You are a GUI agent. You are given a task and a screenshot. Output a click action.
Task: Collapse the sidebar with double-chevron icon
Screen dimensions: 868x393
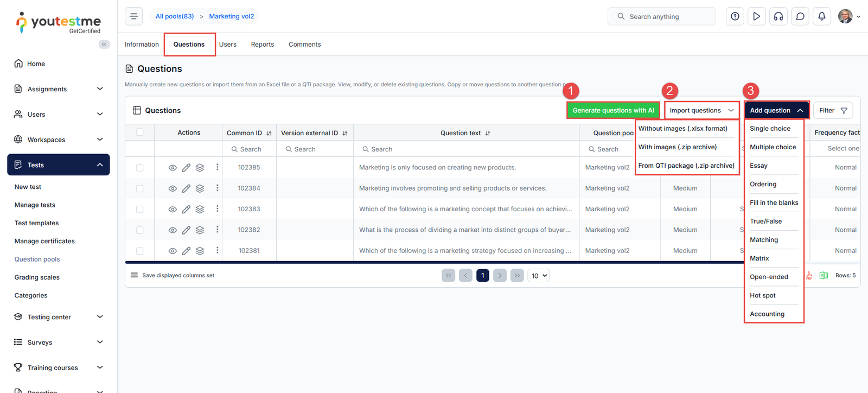(x=104, y=45)
